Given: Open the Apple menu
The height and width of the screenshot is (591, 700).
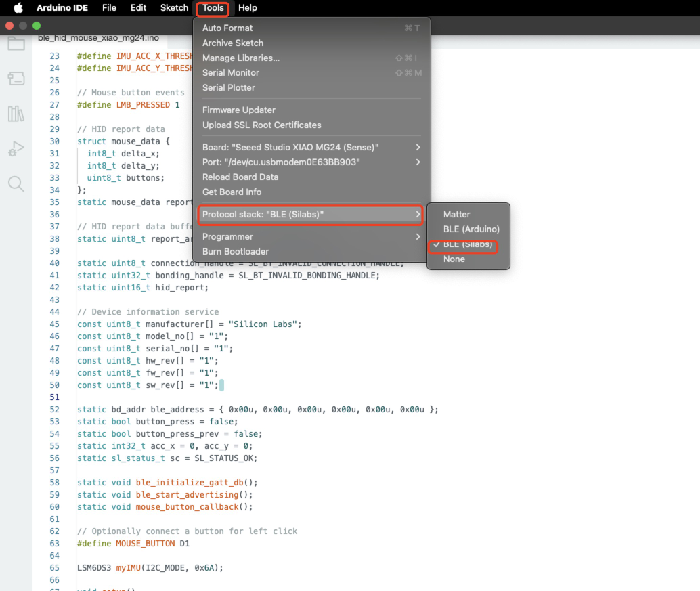Looking at the screenshot, I should [x=18, y=7].
